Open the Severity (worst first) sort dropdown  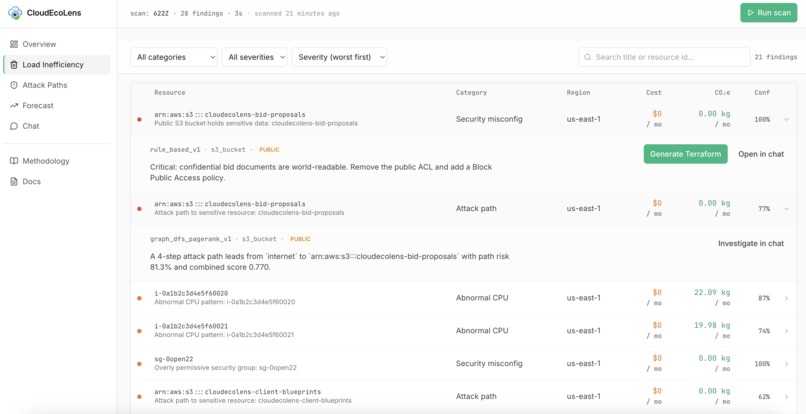pos(339,57)
